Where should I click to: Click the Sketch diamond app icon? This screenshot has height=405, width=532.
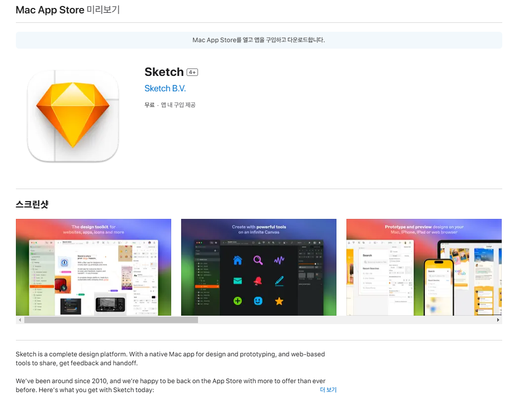(73, 116)
